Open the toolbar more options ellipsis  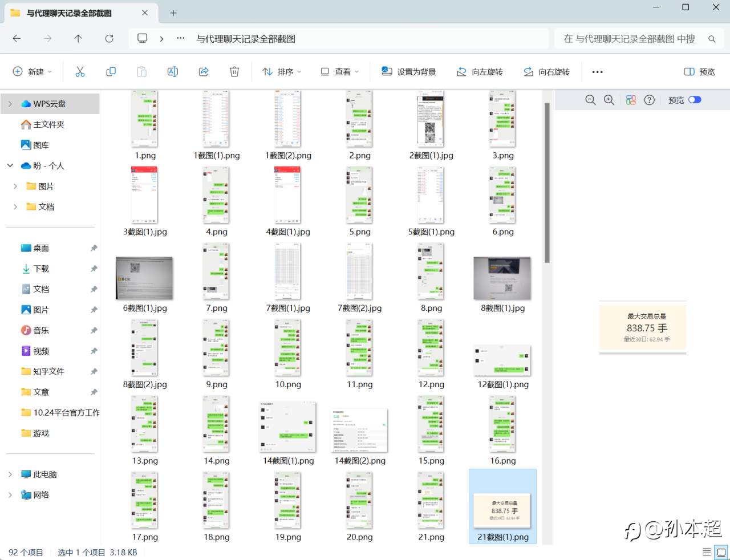[x=597, y=72]
